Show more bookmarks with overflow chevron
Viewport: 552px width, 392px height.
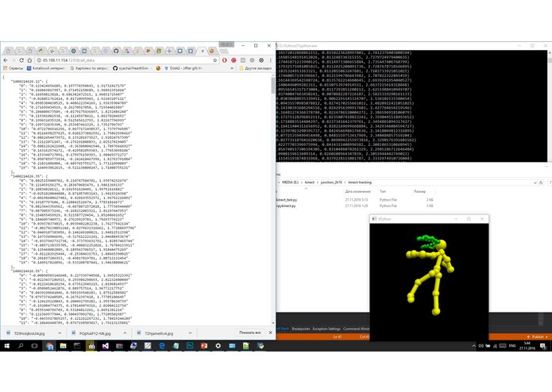pos(232,68)
